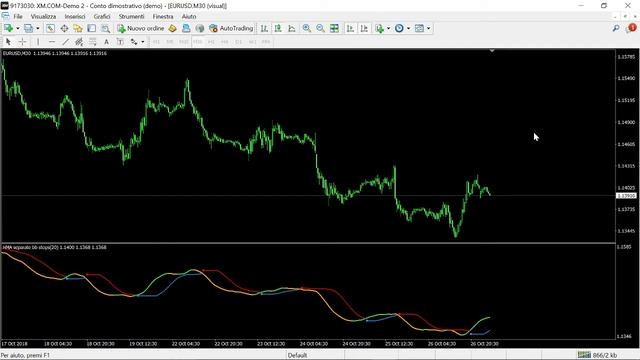This screenshot has width=640, height=360.
Task: Show the Market Watch panel
Action: (50, 28)
